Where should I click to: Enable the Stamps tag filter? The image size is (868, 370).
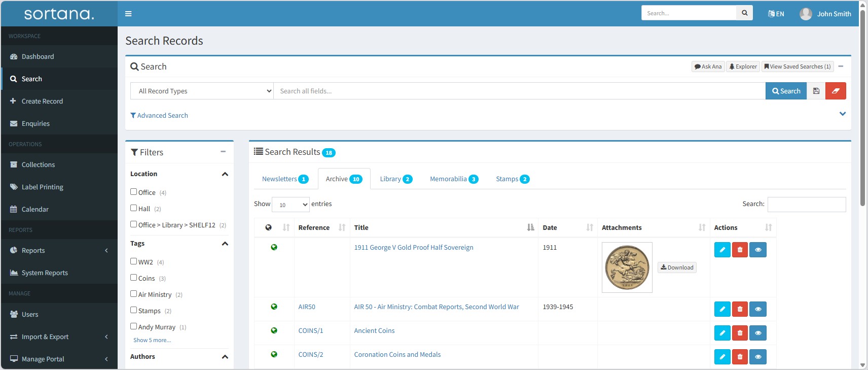[134, 310]
